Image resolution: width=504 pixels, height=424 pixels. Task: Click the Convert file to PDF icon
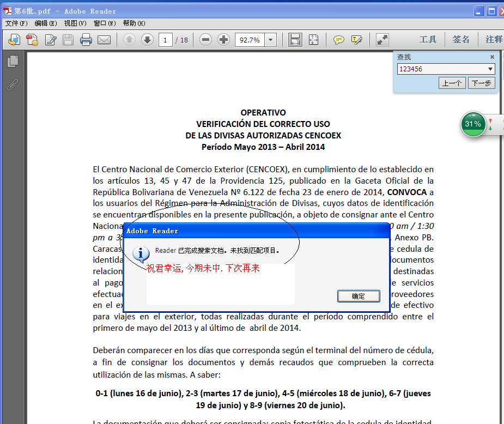(32, 40)
